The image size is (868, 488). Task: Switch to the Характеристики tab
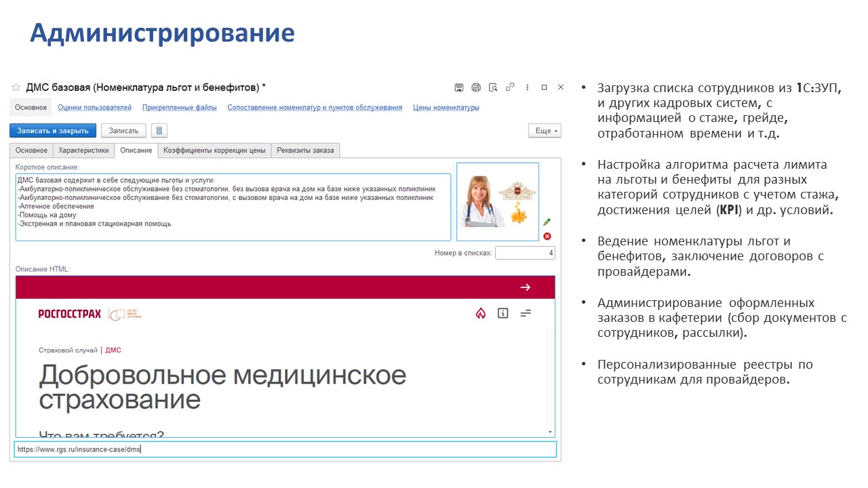[83, 150]
